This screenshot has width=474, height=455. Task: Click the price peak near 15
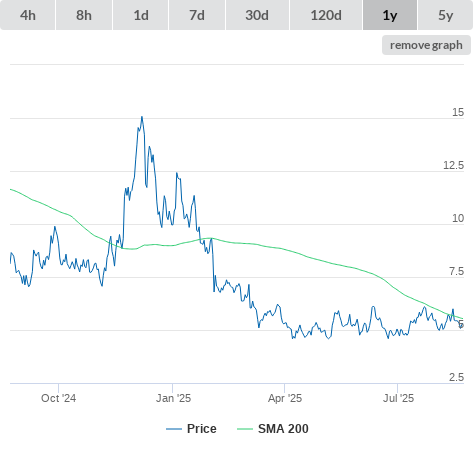click(142, 117)
